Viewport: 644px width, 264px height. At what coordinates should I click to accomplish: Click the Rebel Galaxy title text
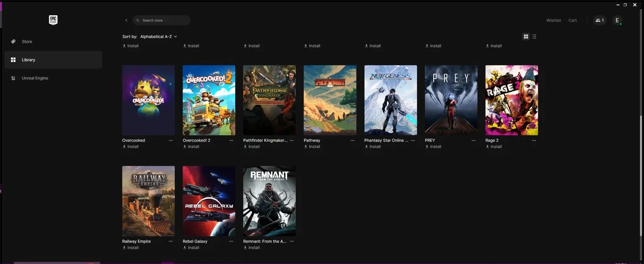click(x=195, y=241)
